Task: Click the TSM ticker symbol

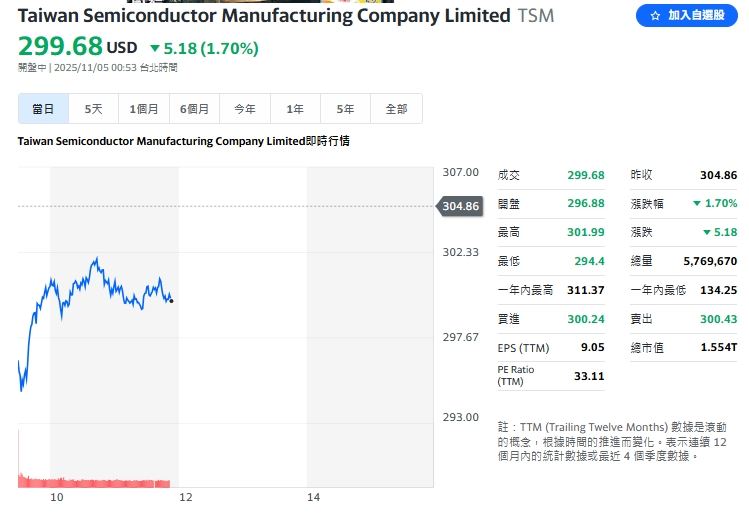Action: click(535, 16)
